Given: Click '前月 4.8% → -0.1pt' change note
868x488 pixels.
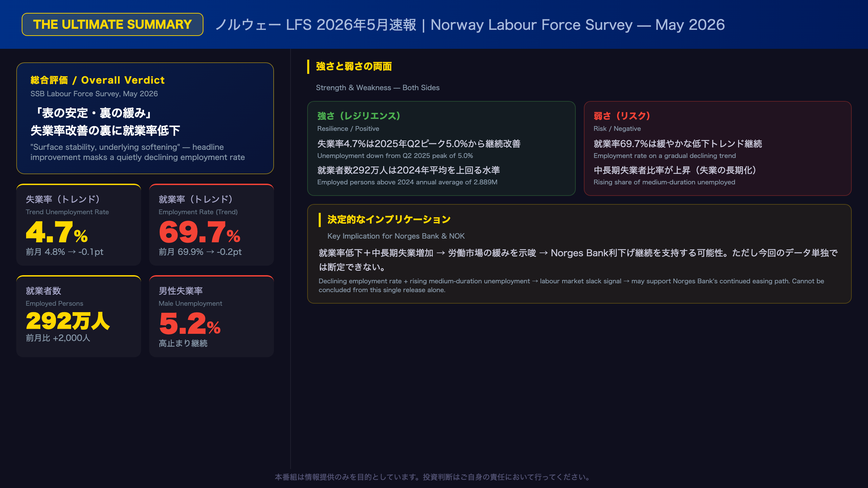Looking at the screenshot, I should (x=64, y=252).
